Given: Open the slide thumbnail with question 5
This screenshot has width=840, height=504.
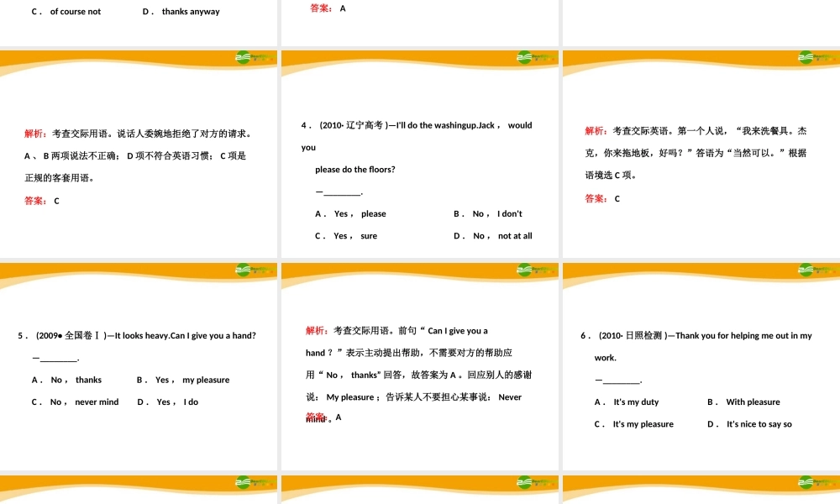Looking at the screenshot, I should tap(139, 366).
